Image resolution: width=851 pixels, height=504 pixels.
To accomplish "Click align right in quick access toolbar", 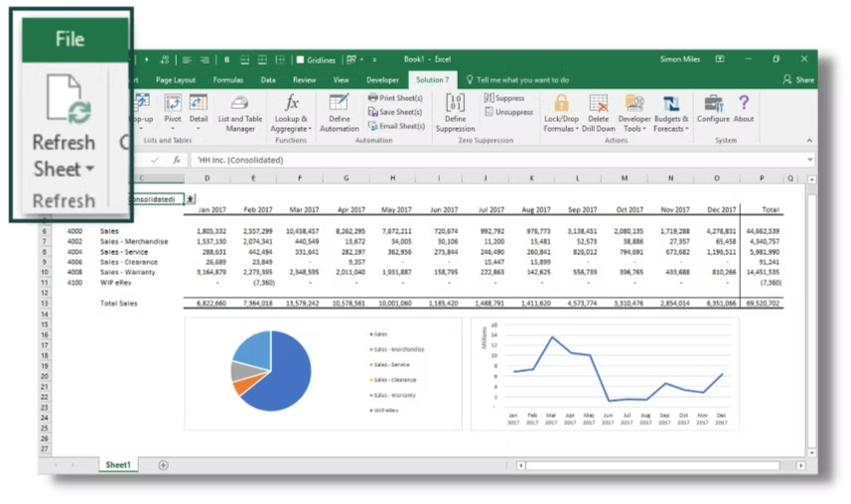I will pyautogui.click(x=205, y=60).
